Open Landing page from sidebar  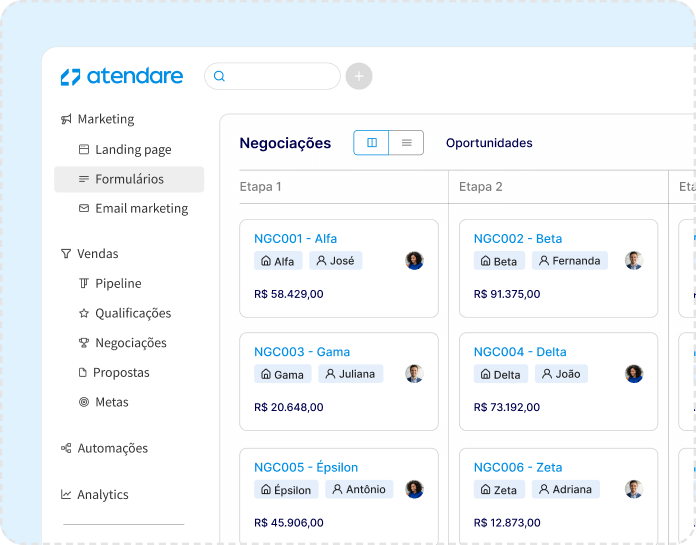(133, 150)
